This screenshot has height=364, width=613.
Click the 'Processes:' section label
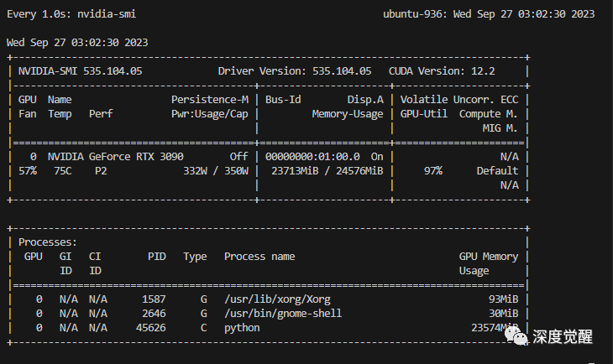[48, 242]
